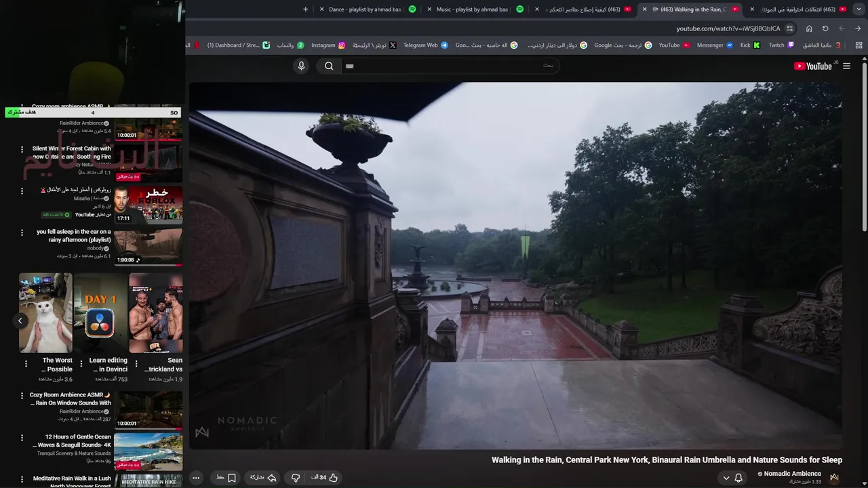Screen dimensions: 868x488
Task: Click the RainRider Ambience 287 ألف channel name
Action: point(81,411)
